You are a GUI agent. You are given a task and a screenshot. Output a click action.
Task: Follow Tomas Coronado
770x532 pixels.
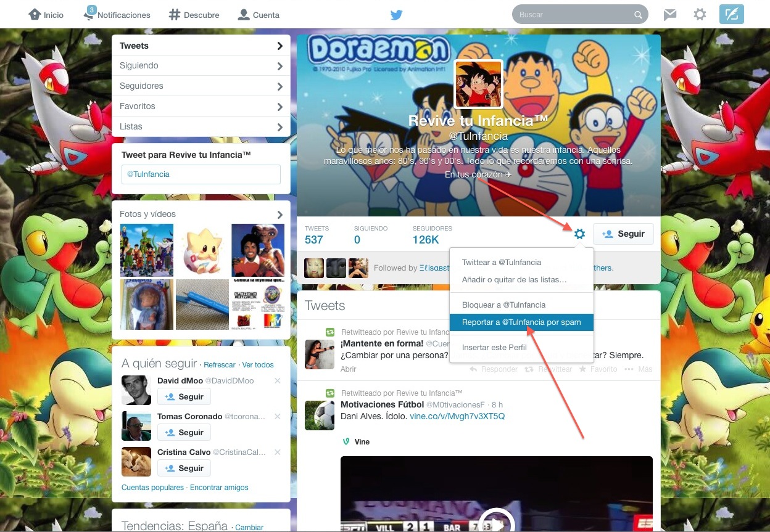point(184,433)
